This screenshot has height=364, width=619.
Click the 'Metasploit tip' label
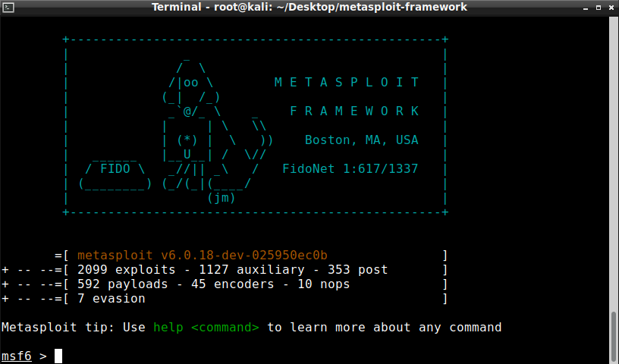click(50, 328)
